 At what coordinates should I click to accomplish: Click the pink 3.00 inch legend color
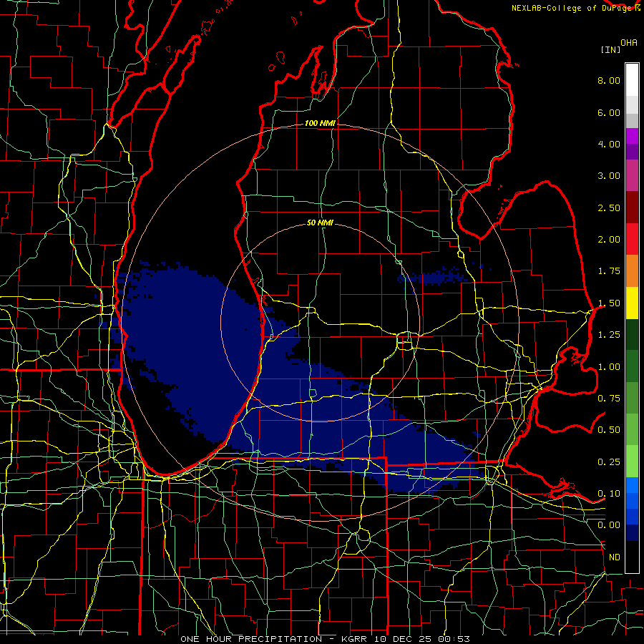(x=632, y=176)
